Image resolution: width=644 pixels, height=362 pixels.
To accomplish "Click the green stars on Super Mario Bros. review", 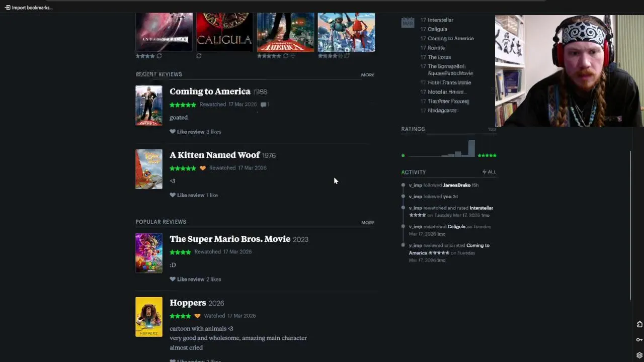I will point(180,252).
